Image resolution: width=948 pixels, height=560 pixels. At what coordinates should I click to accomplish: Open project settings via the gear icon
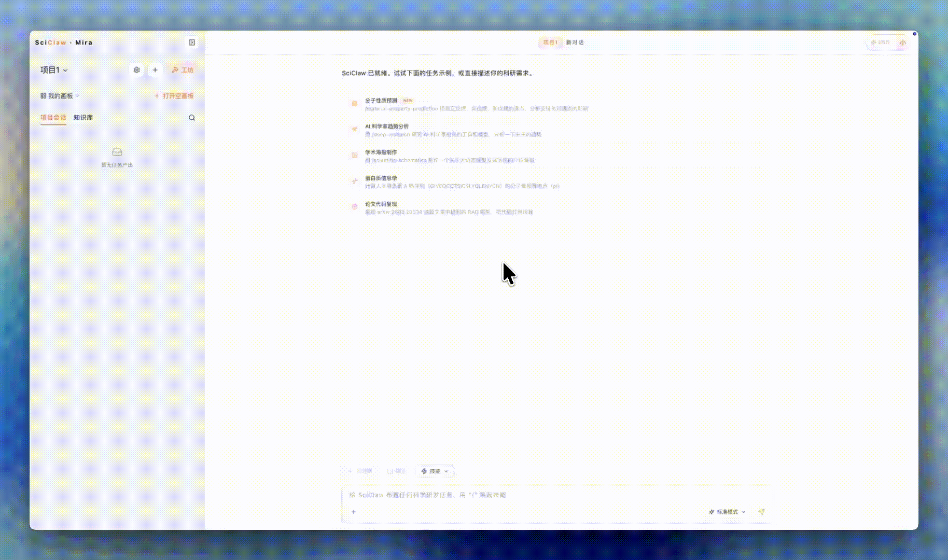pyautogui.click(x=136, y=70)
